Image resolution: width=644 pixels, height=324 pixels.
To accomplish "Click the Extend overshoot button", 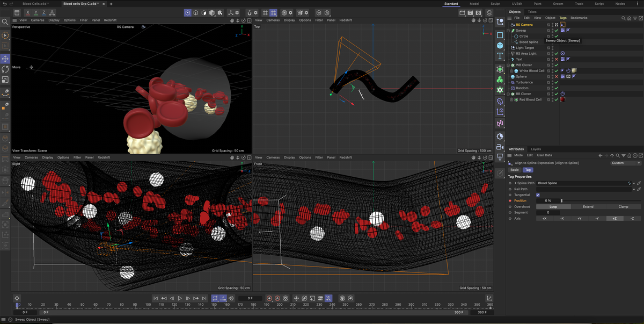I will pos(588,207).
